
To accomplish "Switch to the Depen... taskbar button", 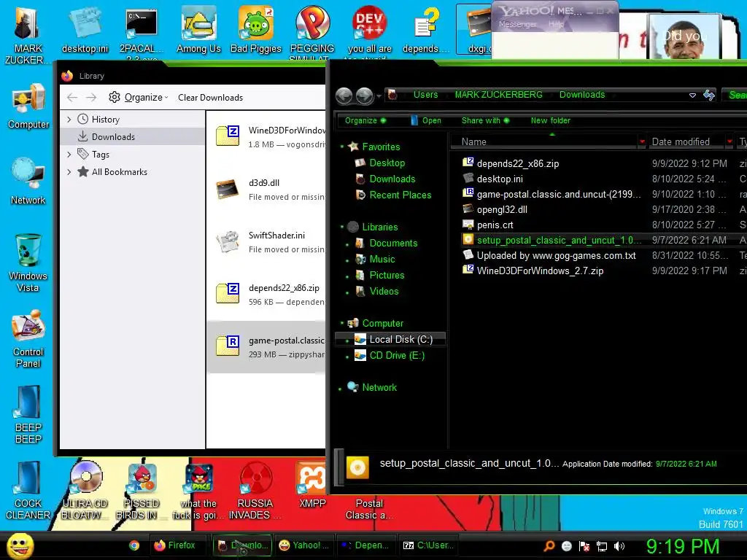I will point(366,545).
